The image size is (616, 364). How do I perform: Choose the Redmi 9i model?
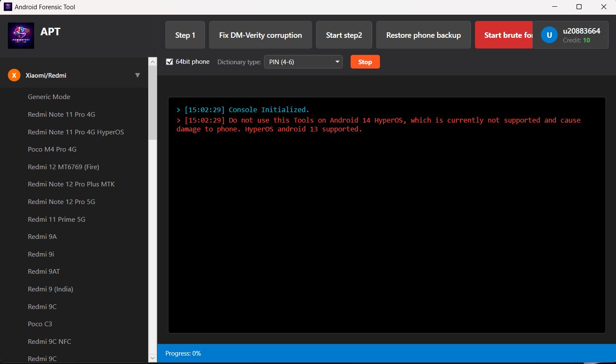coord(41,254)
